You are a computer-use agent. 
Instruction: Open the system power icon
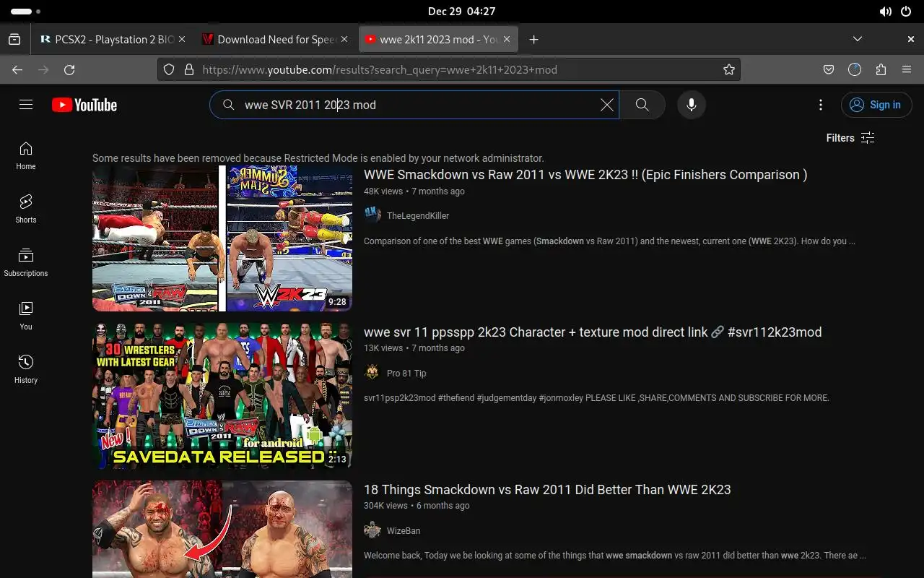click(x=906, y=12)
